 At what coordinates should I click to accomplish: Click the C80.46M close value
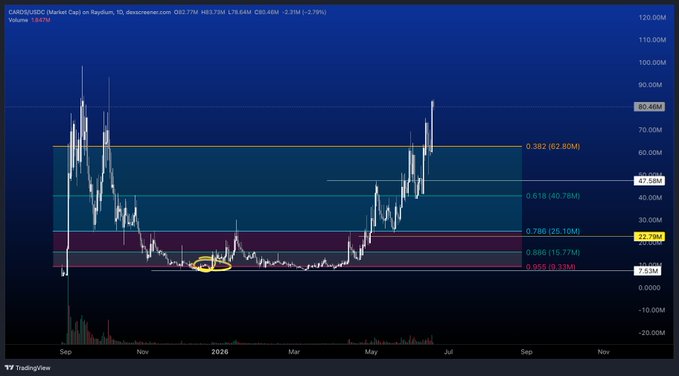266,13
